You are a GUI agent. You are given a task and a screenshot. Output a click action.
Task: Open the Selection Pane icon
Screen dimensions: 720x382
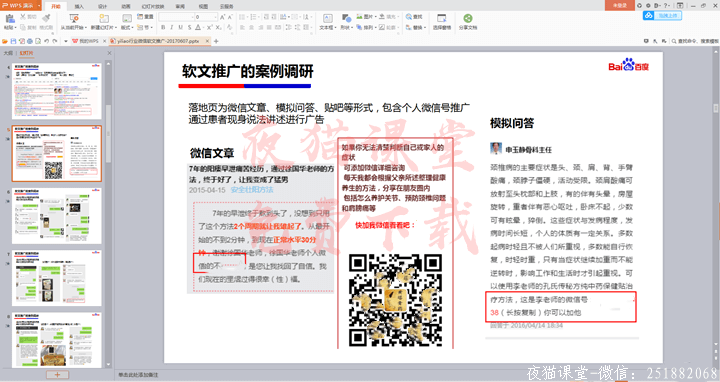point(441,18)
